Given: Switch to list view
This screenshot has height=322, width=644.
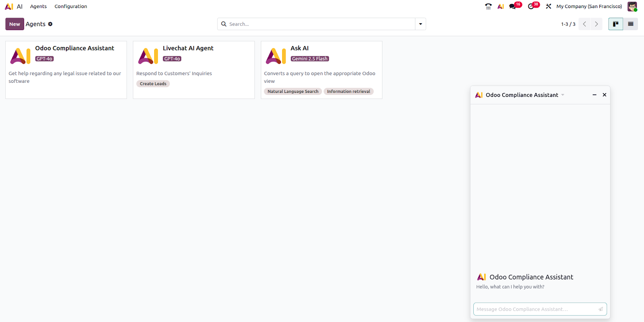Looking at the screenshot, I should tap(630, 24).
